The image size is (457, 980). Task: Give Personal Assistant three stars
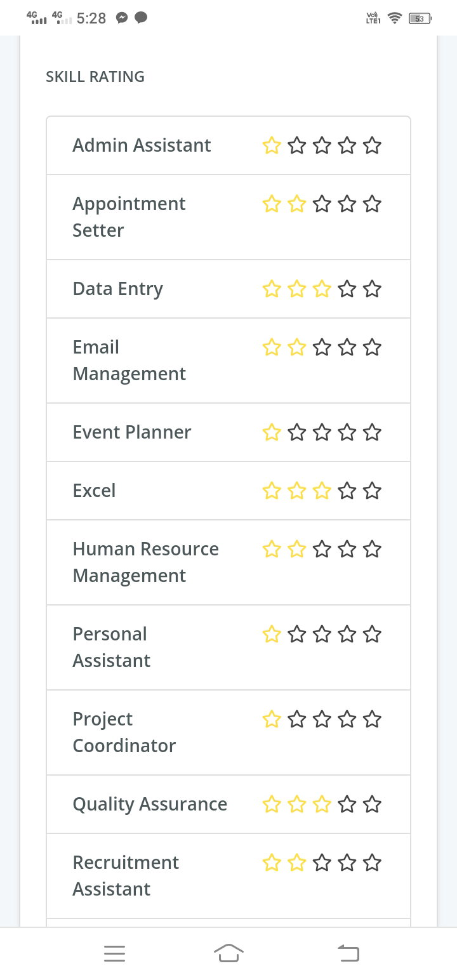tap(322, 634)
